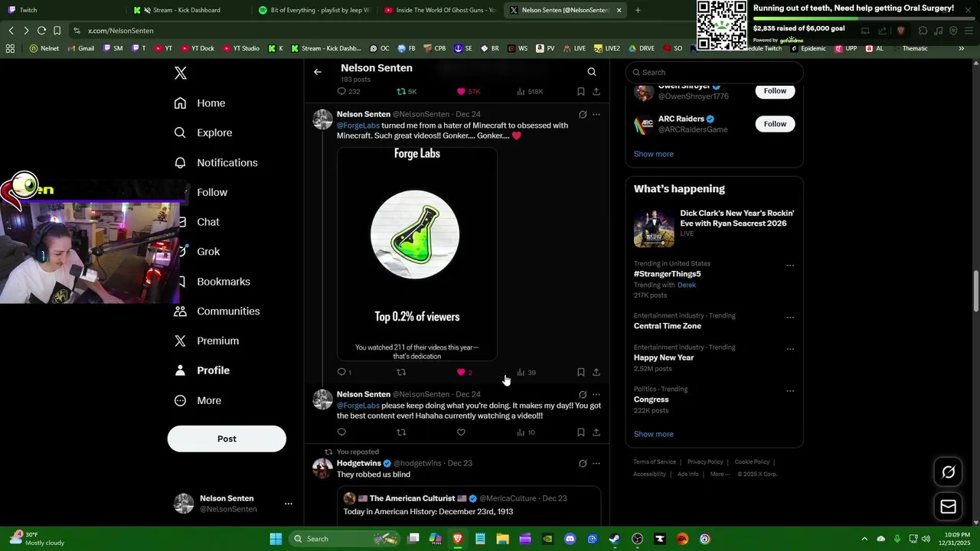Open a new browser tab

[x=638, y=10]
